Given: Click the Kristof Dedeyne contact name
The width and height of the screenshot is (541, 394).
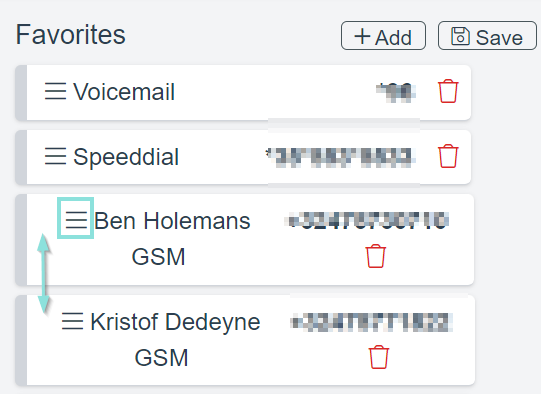Looking at the screenshot, I should (175, 322).
